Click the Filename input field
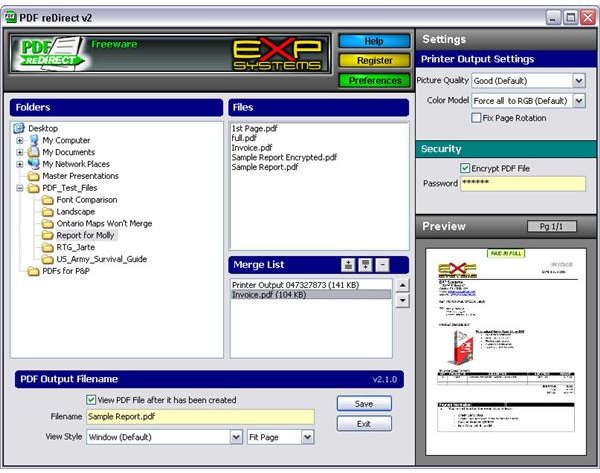 point(201,417)
